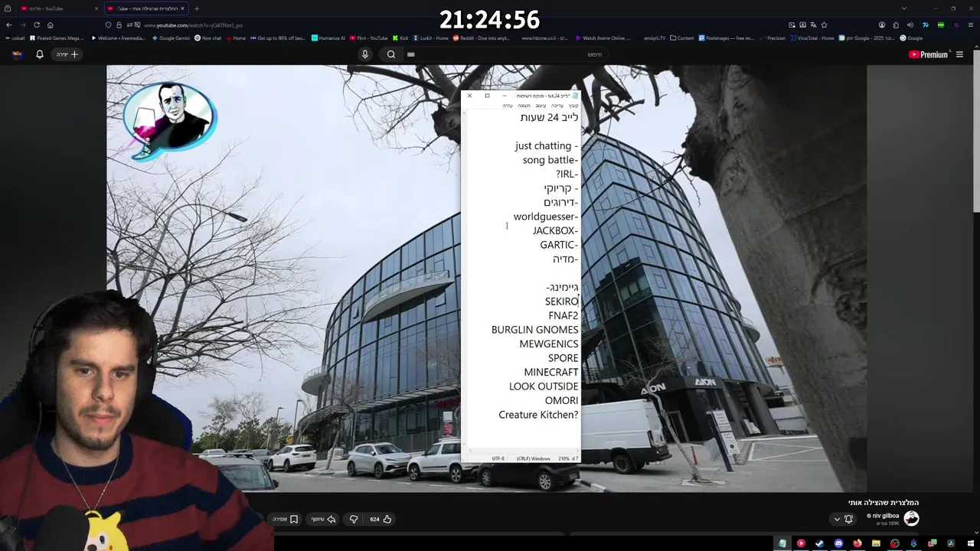Start YouTube voice search via microphone
This screenshot has height=551, width=980.
pos(365,54)
